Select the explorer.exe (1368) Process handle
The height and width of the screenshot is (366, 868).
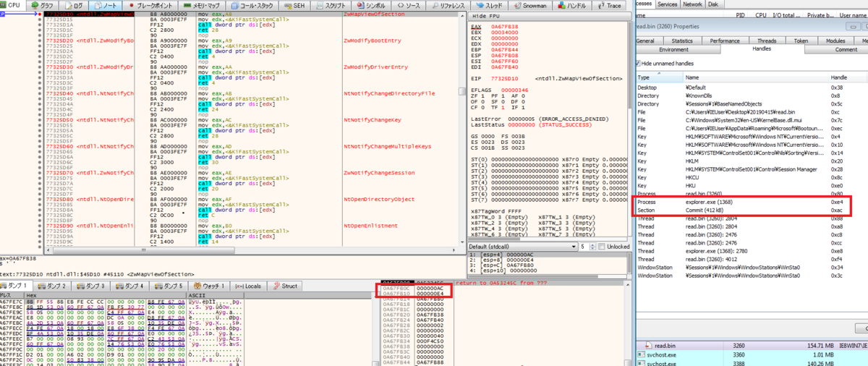[751, 201]
